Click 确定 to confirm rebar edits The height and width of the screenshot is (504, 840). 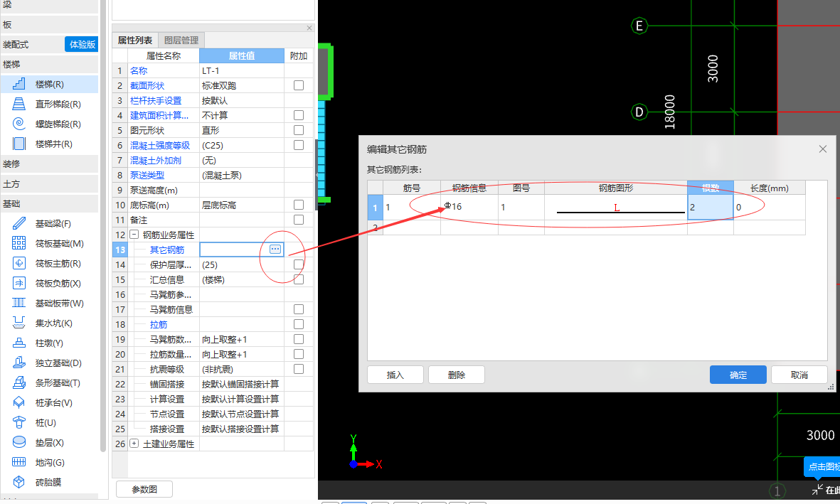coord(738,375)
